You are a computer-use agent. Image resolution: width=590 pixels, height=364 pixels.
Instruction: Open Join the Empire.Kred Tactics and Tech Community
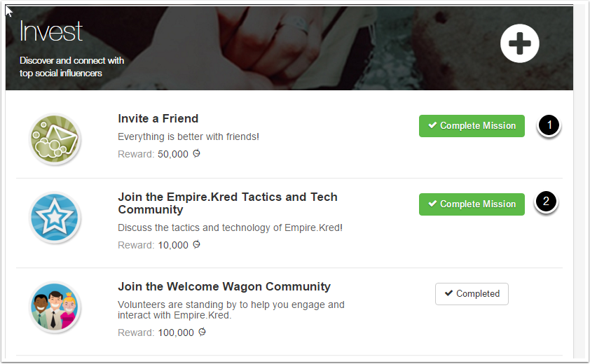click(227, 203)
